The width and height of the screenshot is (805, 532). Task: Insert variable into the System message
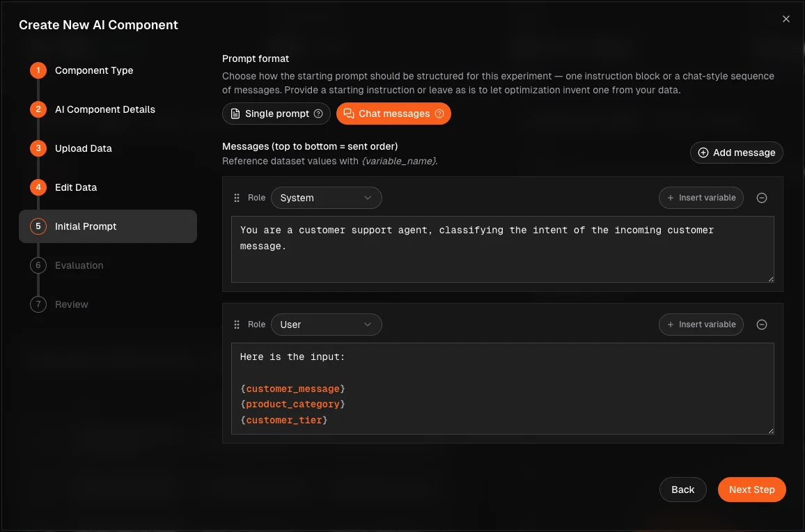click(701, 198)
